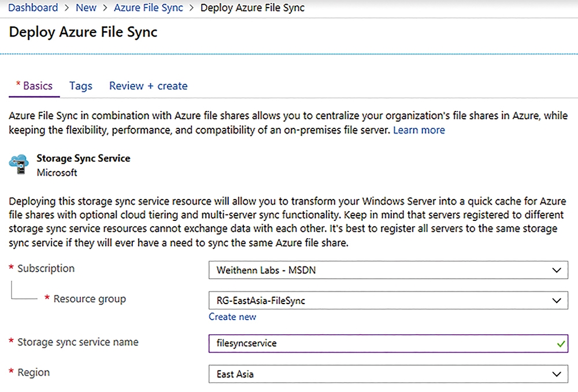The height and width of the screenshot is (392, 578).
Task: Click the Deploy Azure File Sync page heading
Action: tap(83, 32)
